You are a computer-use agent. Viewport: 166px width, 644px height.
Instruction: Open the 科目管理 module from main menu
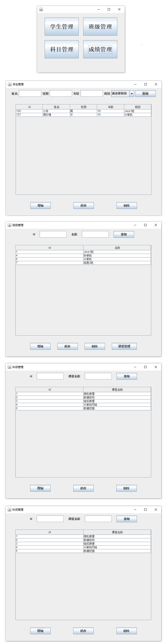pos(62,49)
